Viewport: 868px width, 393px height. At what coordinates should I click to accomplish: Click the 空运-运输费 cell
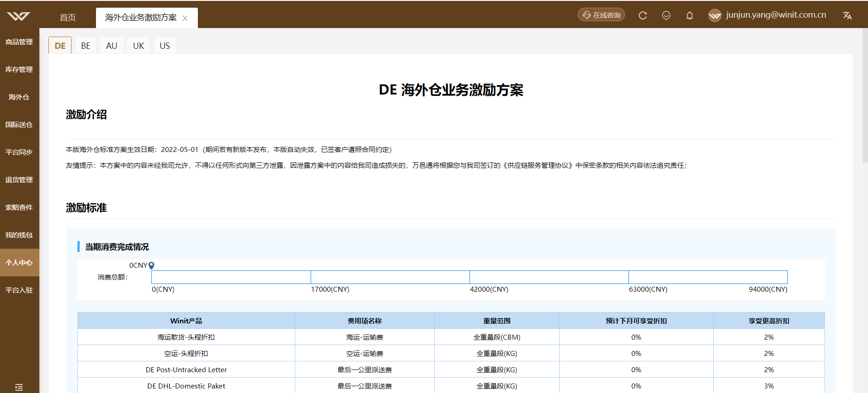click(364, 354)
